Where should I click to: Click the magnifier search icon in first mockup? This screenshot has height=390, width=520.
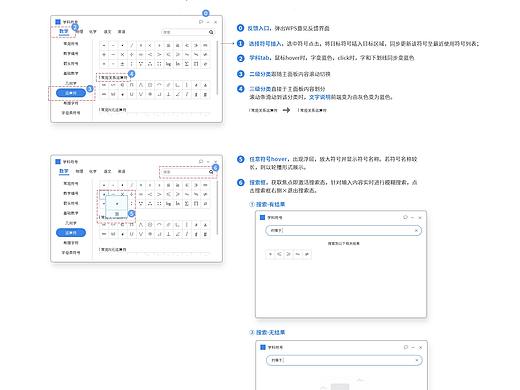[211, 32]
